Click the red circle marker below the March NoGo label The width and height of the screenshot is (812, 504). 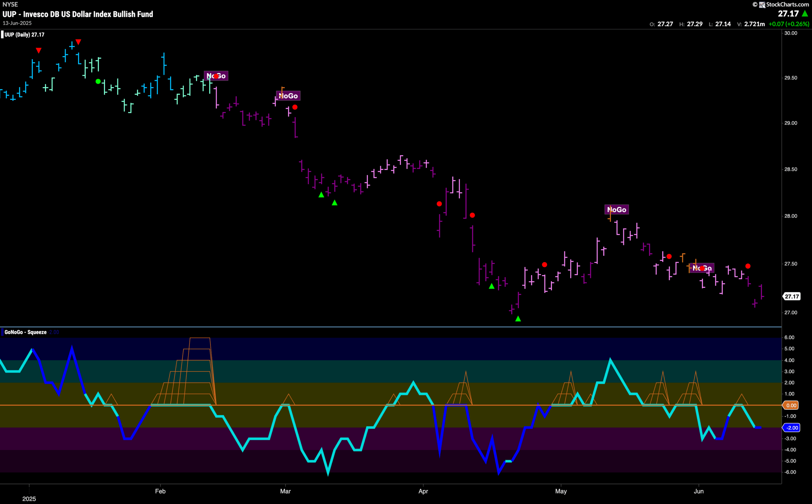[x=295, y=107]
